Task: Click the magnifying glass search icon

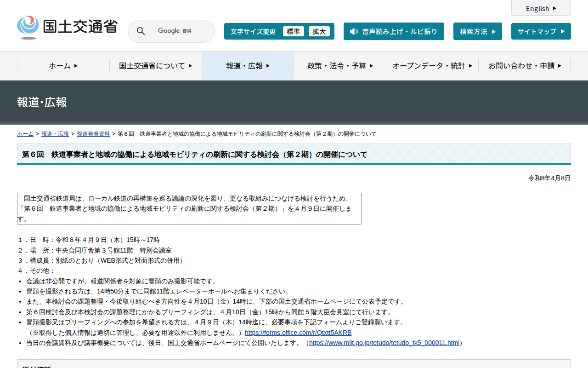Action: (x=141, y=31)
